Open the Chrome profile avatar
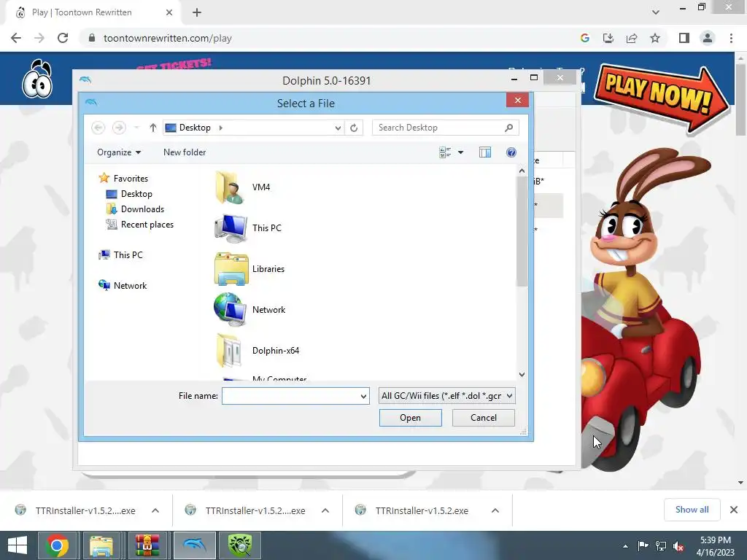The image size is (747, 560). [708, 38]
